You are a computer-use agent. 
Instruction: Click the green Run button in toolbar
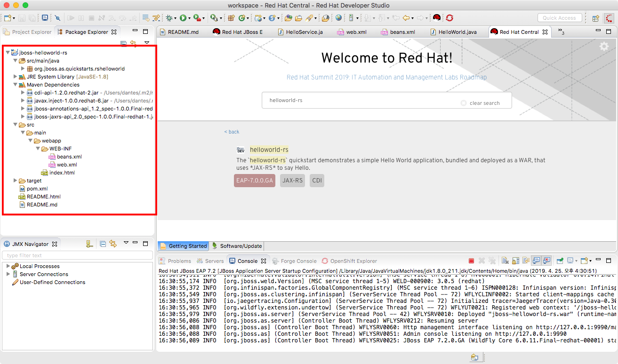pos(183,18)
